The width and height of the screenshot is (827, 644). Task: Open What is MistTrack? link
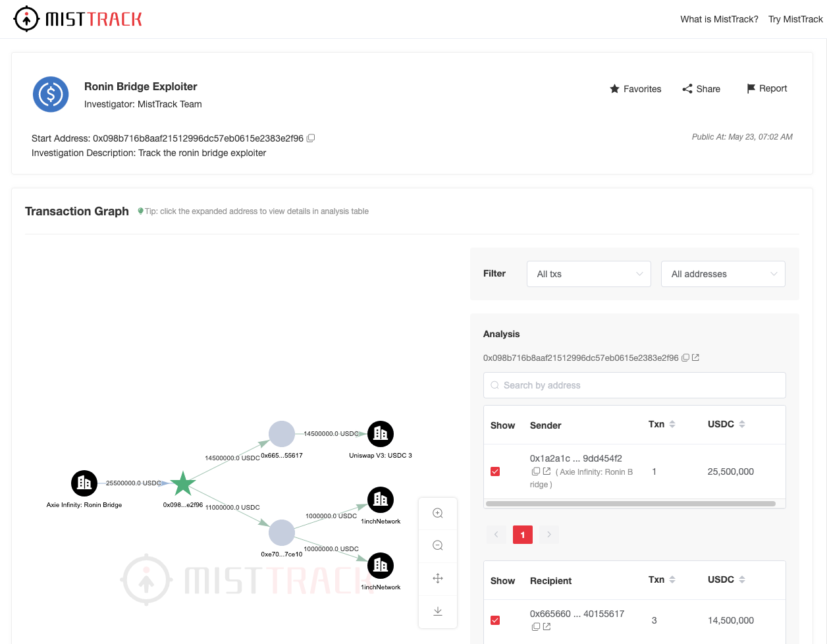[x=719, y=19]
